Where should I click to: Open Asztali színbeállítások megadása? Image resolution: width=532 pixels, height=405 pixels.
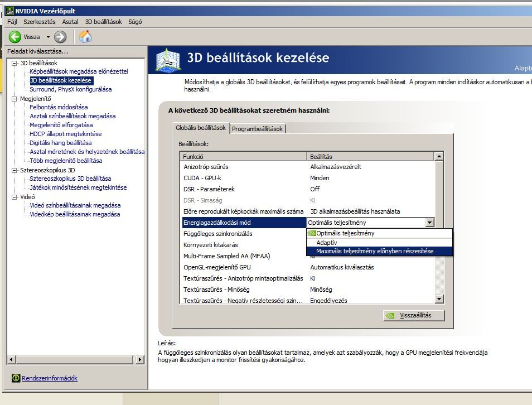click(72, 116)
